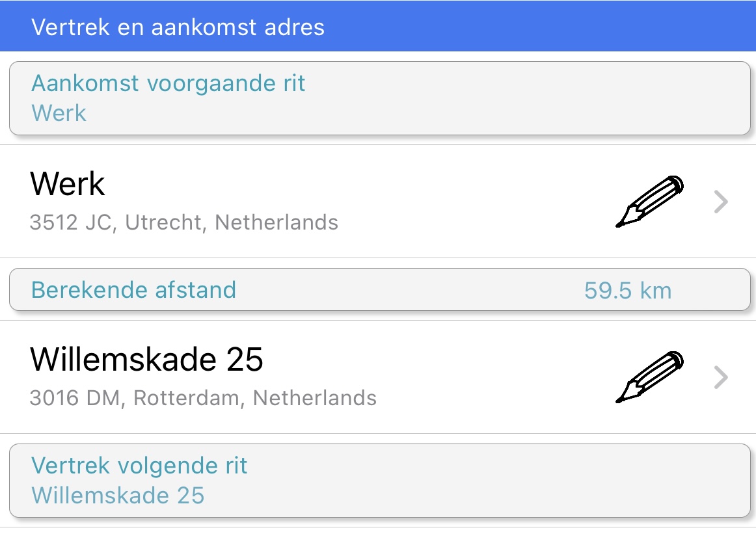Viewport: 756px width, 545px height.
Task: Open the Willemskade 25 arrival address entry
Action: point(378,377)
